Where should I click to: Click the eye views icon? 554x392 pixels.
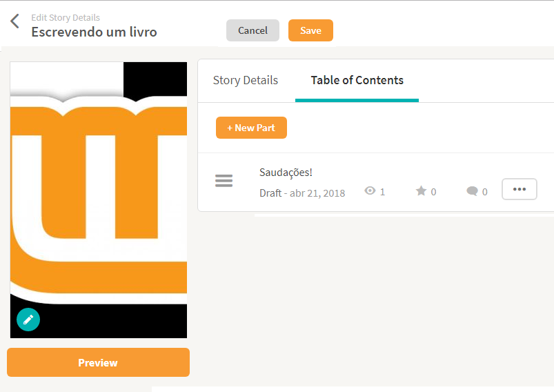pyautogui.click(x=370, y=191)
